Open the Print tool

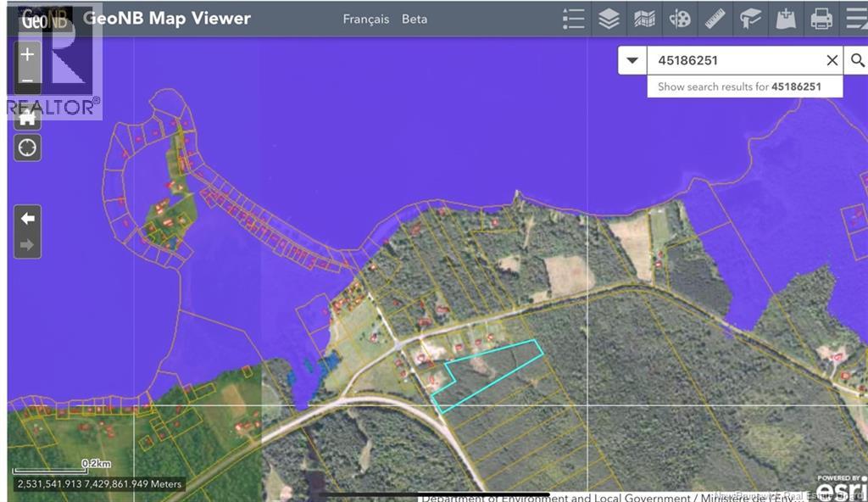[x=821, y=19]
